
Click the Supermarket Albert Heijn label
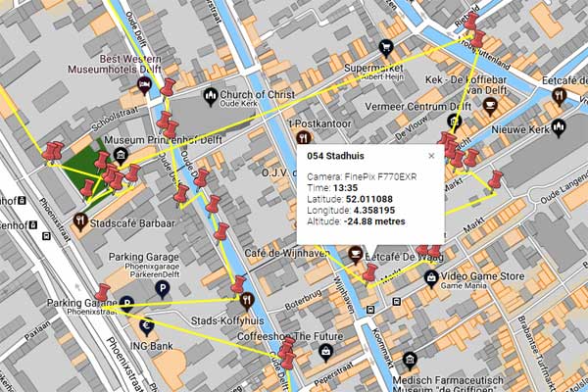pos(374,72)
